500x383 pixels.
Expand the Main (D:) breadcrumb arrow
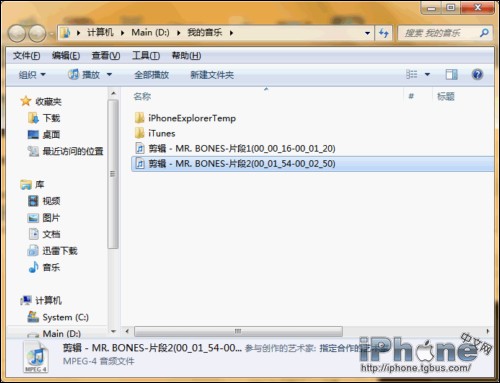click(179, 33)
